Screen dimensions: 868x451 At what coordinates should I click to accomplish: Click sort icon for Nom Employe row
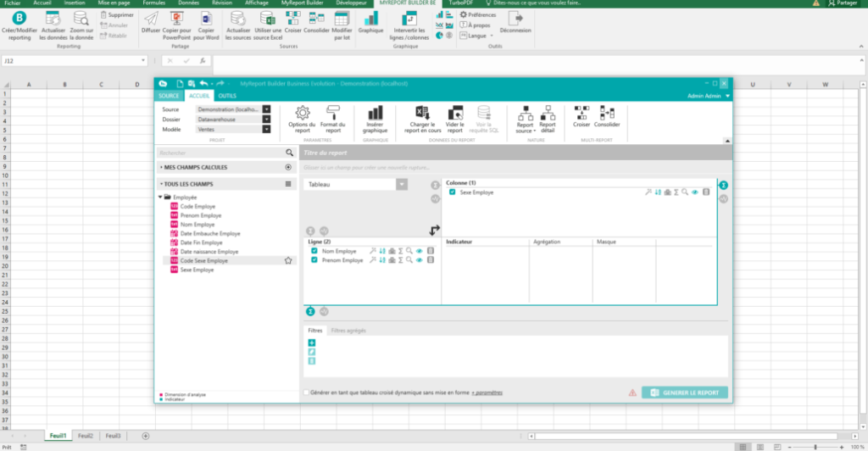(x=382, y=251)
